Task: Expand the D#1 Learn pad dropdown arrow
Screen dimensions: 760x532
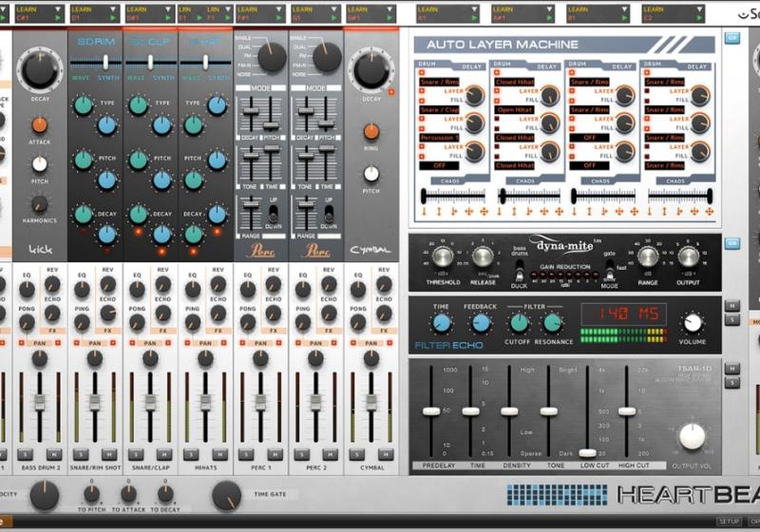Action: tap(168, 9)
